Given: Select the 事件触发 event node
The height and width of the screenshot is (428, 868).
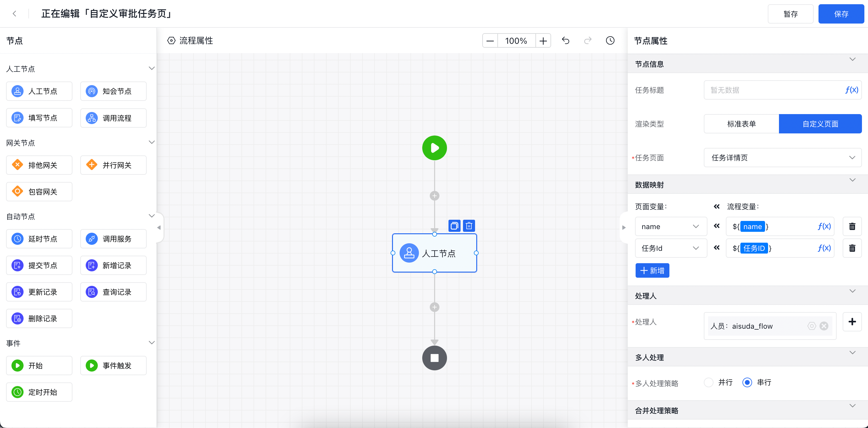Looking at the screenshot, I should click(x=113, y=366).
